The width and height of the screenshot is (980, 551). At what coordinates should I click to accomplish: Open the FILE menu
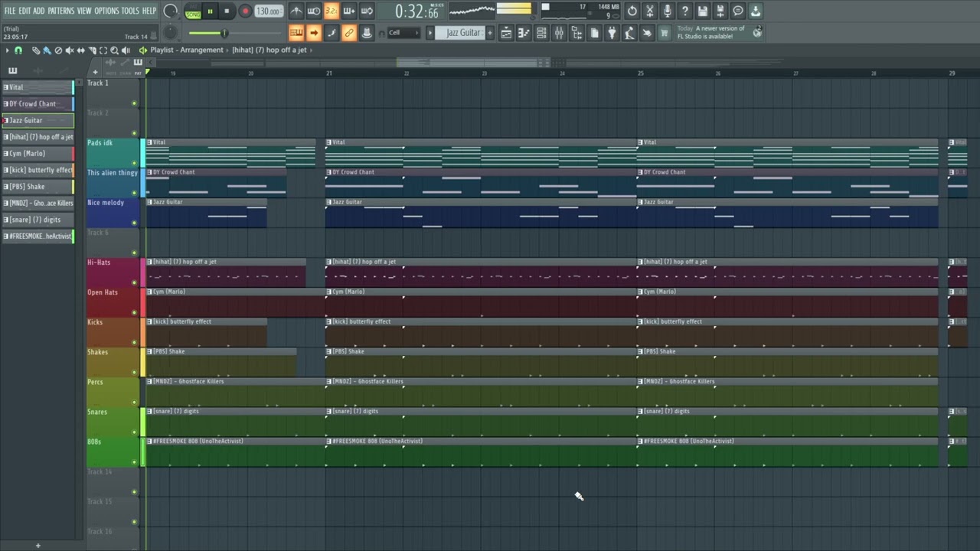pyautogui.click(x=10, y=11)
